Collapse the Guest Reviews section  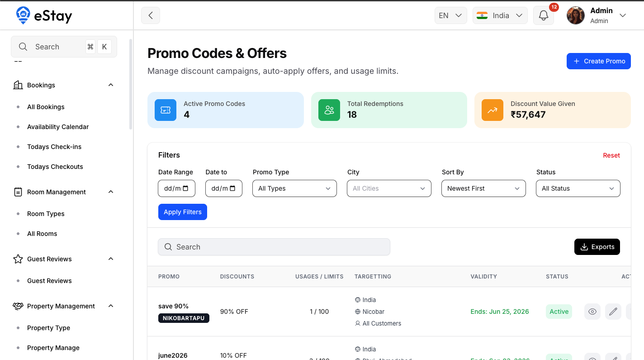pos(111,259)
